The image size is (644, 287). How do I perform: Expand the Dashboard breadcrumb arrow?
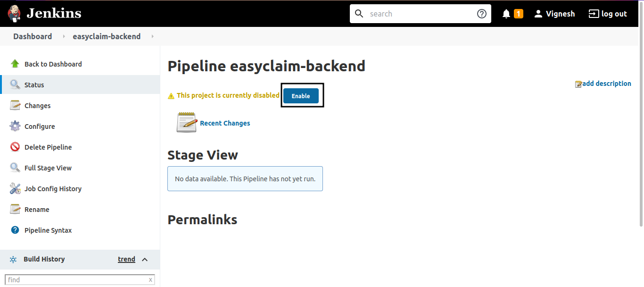64,36
